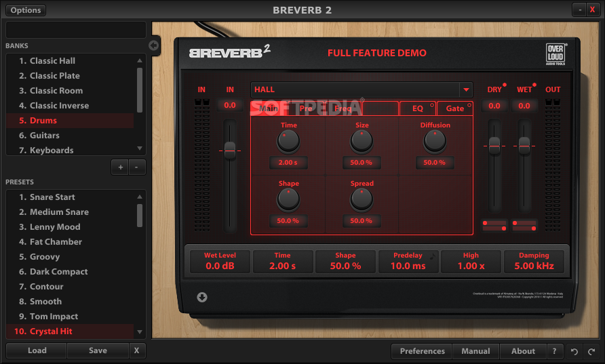Image resolution: width=605 pixels, height=364 pixels.
Task: Switch to the Main tab
Action: 269,108
